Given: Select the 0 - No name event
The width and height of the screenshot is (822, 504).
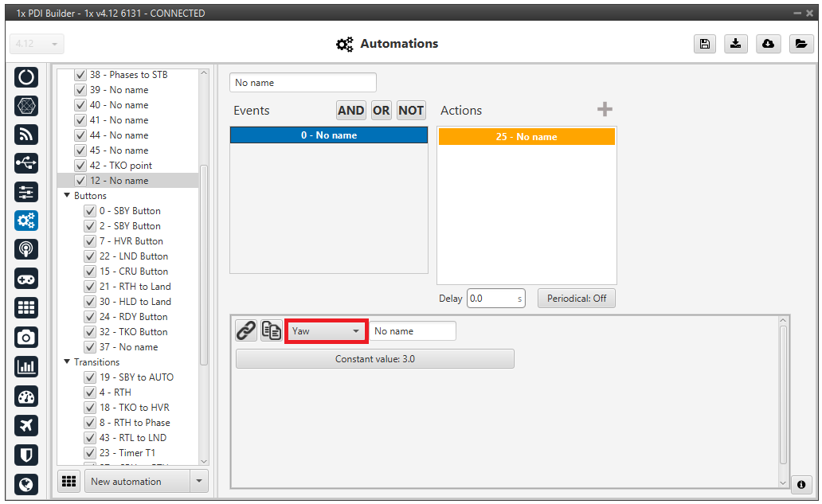Looking at the screenshot, I should [328, 135].
